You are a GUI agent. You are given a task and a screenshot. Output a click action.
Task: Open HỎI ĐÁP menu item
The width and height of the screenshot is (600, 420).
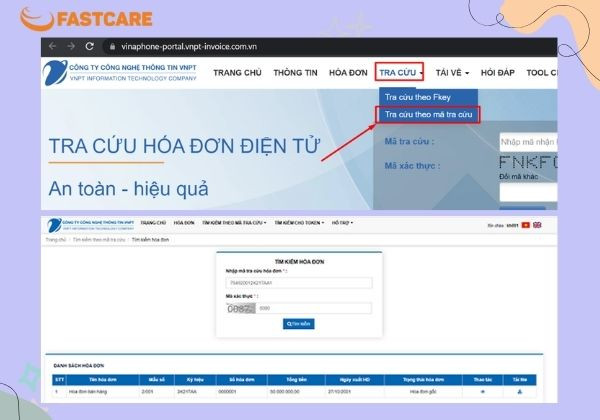coord(497,73)
